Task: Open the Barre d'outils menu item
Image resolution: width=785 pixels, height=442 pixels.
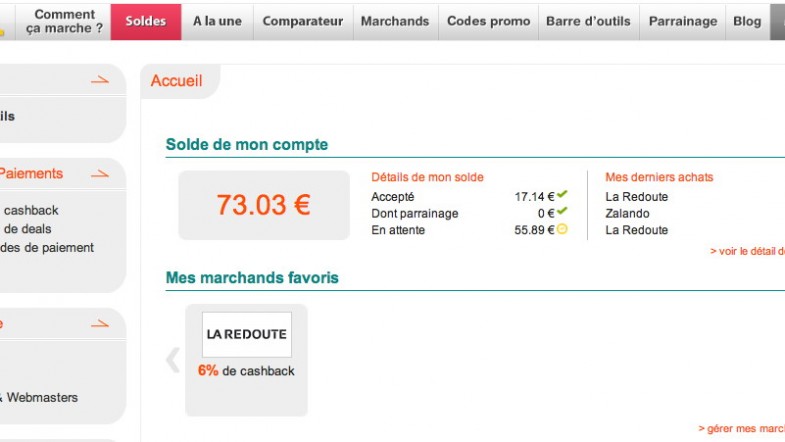Action: [x=588, y=22]
